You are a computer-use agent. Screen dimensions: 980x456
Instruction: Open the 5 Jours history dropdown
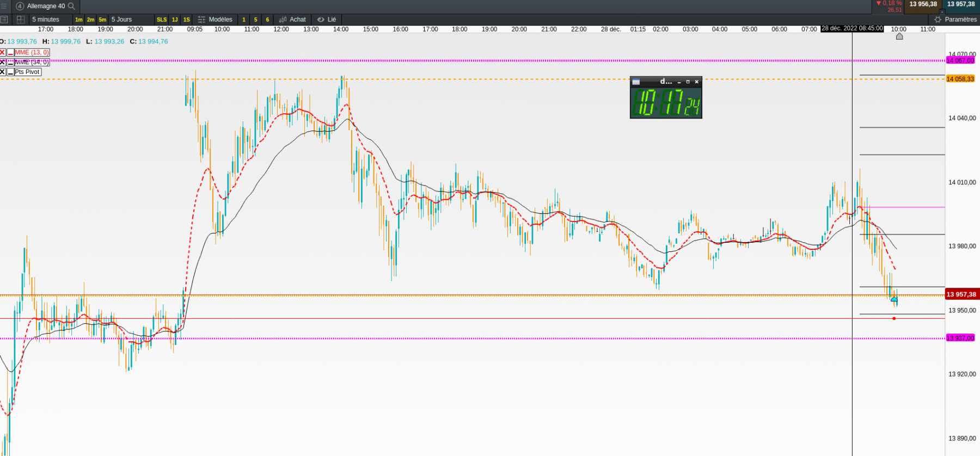pos(131,20)
